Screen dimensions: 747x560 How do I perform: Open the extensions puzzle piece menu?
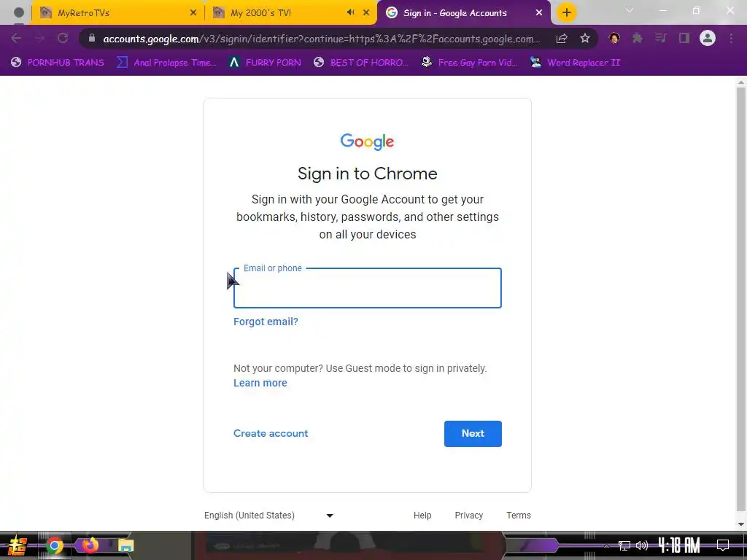click(638, 38)
